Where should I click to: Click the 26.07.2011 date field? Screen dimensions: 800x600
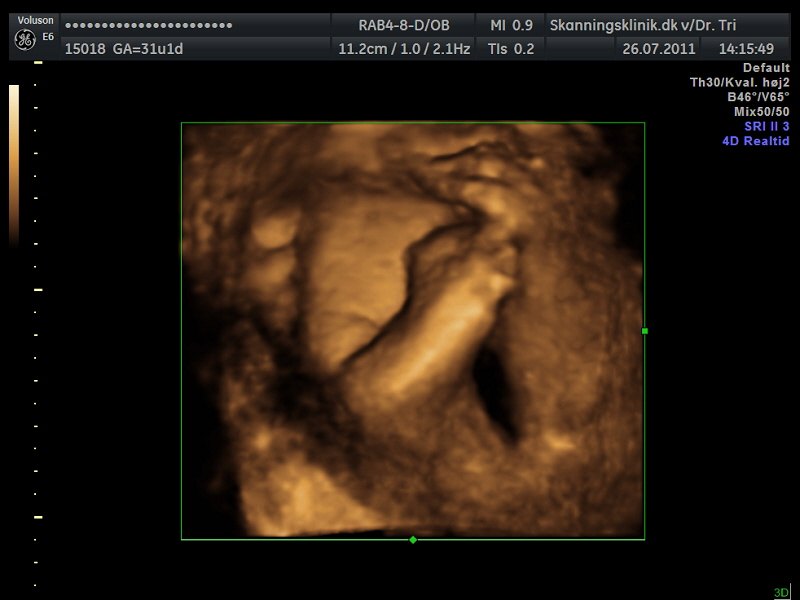coord(657,48)
